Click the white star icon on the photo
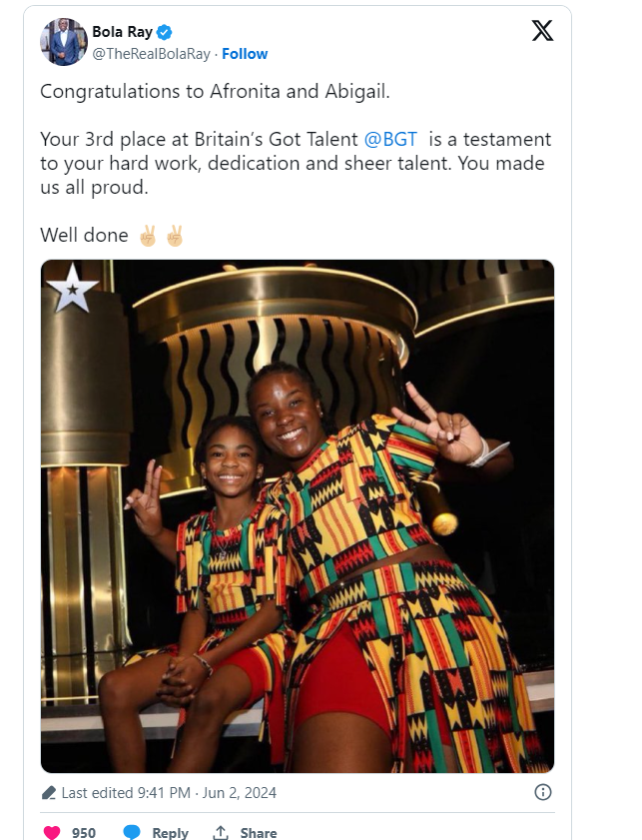 [73, 290]
